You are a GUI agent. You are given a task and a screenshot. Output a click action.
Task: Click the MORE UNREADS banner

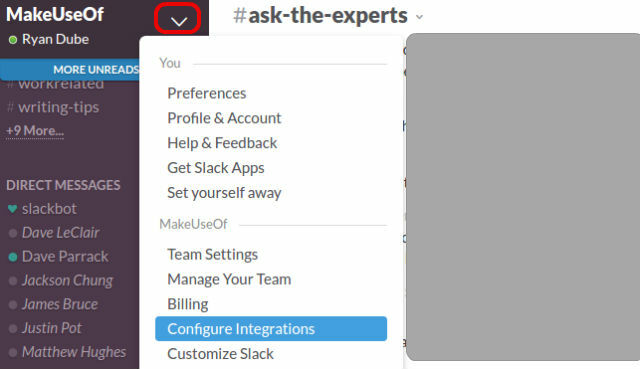(70, 69)
